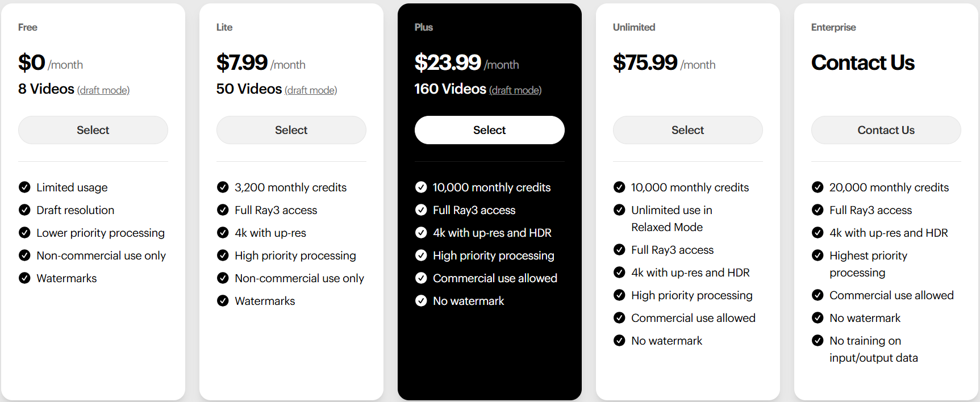This screenshot has height=402, width=980.
Task: Select the Lite plan
Action: [x=291, y=129]
